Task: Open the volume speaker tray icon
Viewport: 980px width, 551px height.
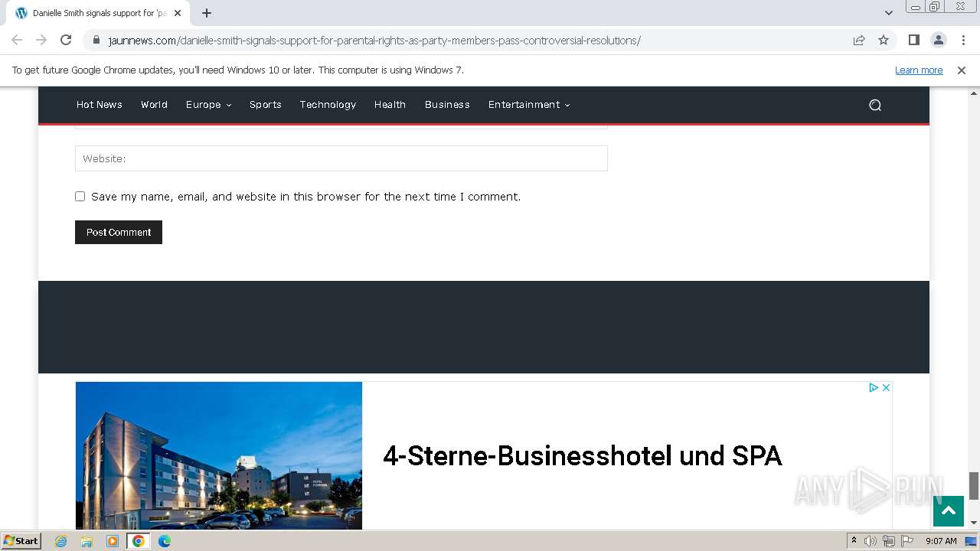Action: click(871, 541)
